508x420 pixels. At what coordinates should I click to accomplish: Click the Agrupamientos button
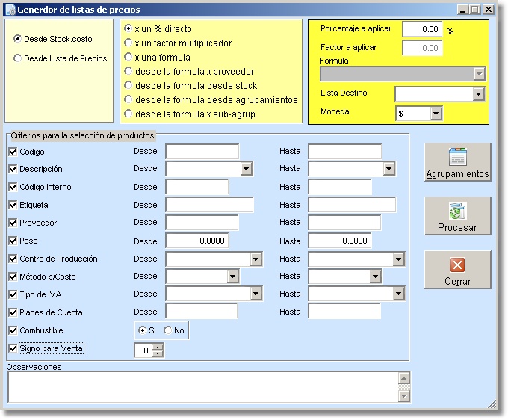457,163
